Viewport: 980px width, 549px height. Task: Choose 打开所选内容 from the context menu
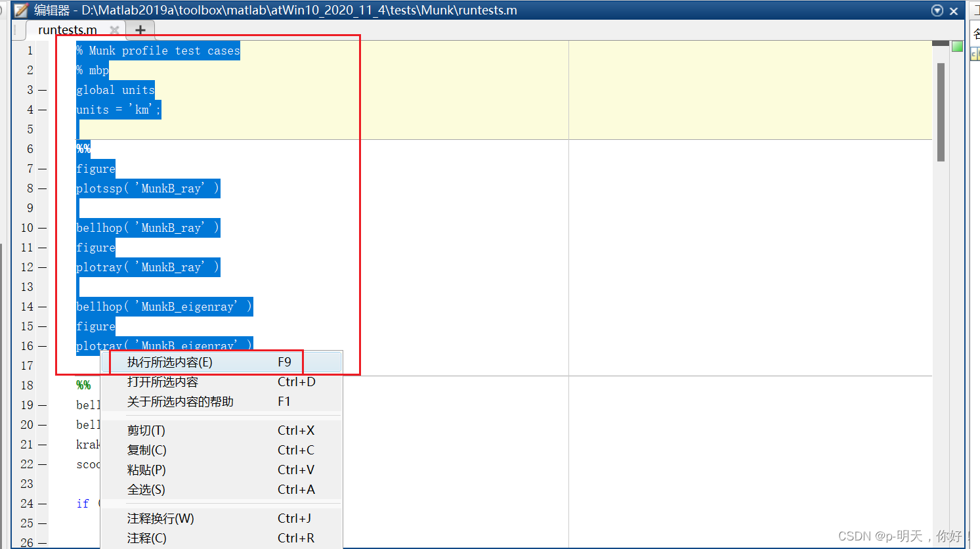(x=221, y=382)
